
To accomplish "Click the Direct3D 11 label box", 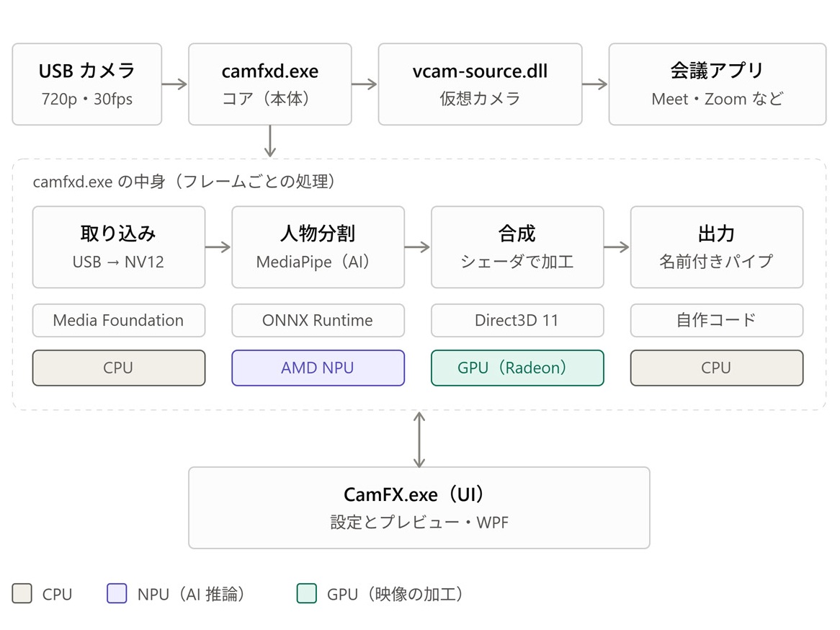I will (x=517, y=320).
